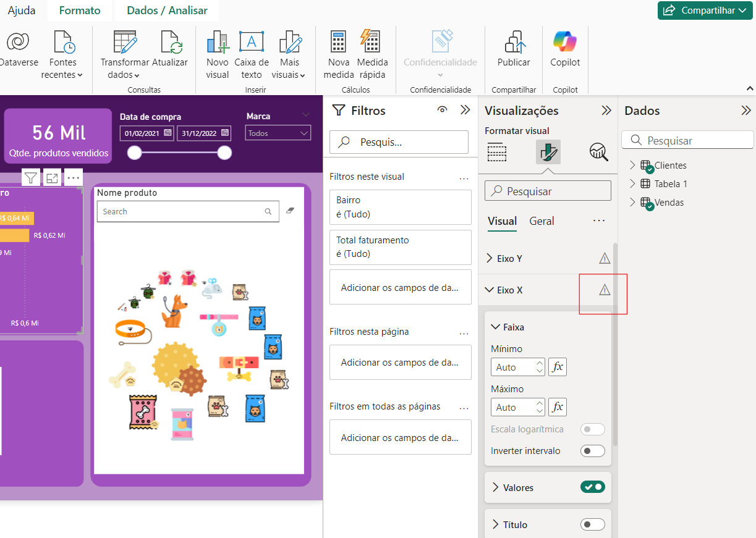This screenshot has width=756, height=538.
Task: Open the visual's more options ellipsis
Action: [74, 178]
